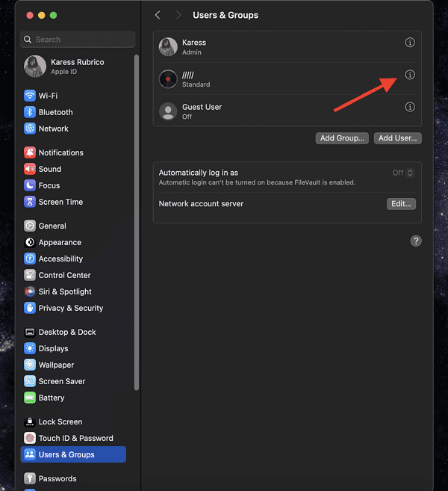Edit the Network account server

coord(401,204)
